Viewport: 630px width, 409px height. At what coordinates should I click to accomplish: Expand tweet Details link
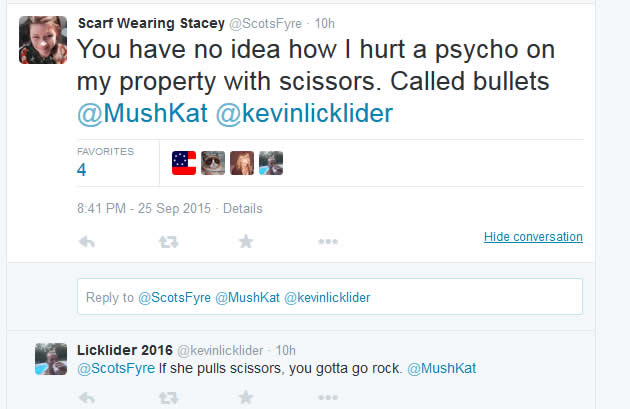pos(242,209)
